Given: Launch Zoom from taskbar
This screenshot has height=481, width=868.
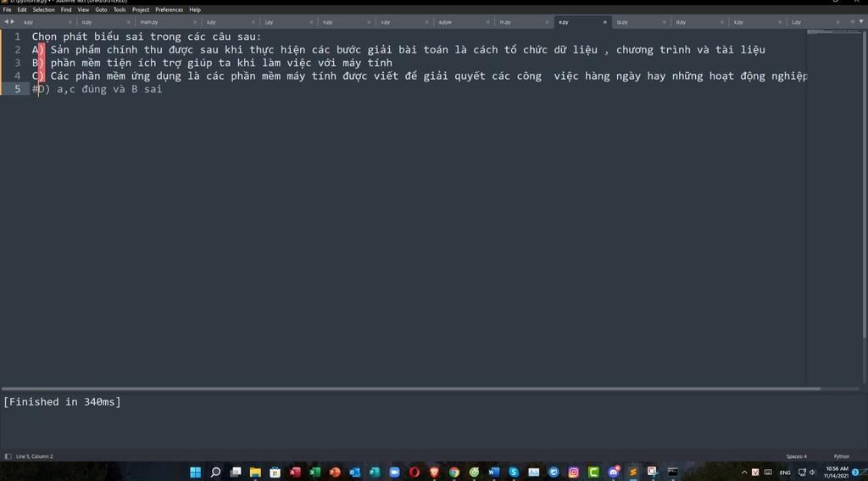Looking at the screenshot, I should coord(394,473).
